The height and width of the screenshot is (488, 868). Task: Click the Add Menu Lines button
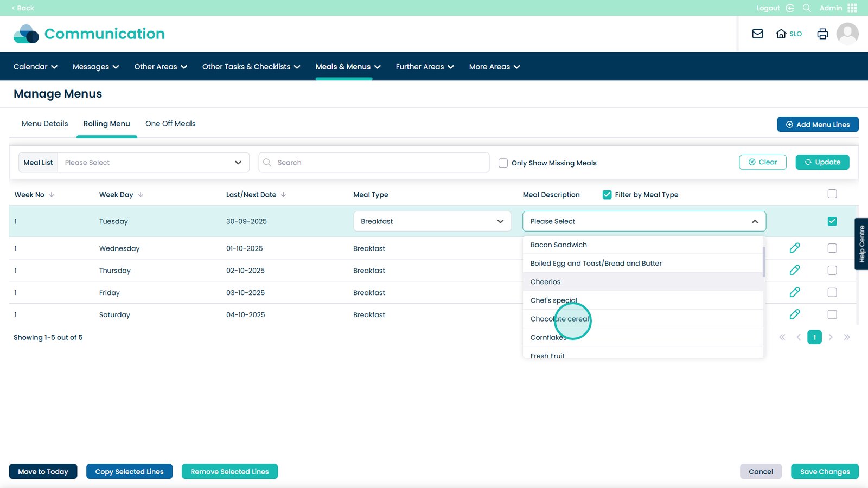point(818,124)
